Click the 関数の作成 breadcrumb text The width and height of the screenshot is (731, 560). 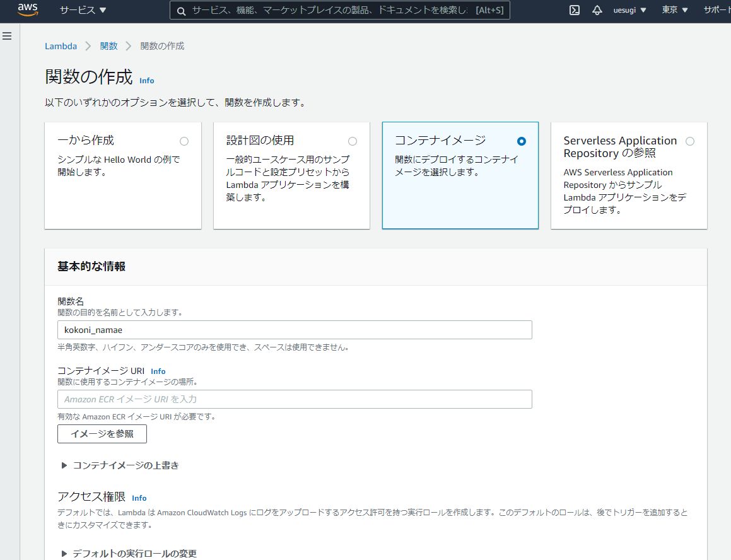(162, 46)
